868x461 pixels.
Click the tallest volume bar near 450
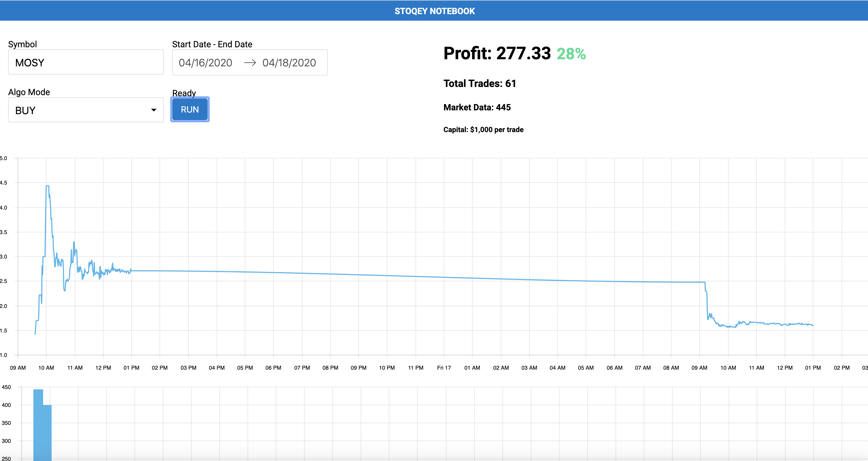pyautogui.click(x=38, y=425)
